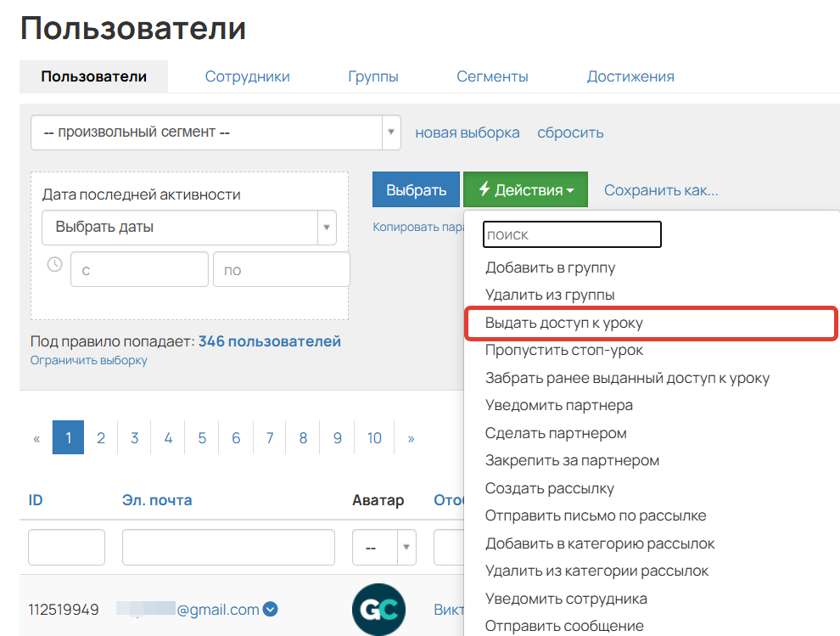Viewport: 840px width, 636px height.
Task: Open the Сегменты tab
Action: click(x=492, y=76)
